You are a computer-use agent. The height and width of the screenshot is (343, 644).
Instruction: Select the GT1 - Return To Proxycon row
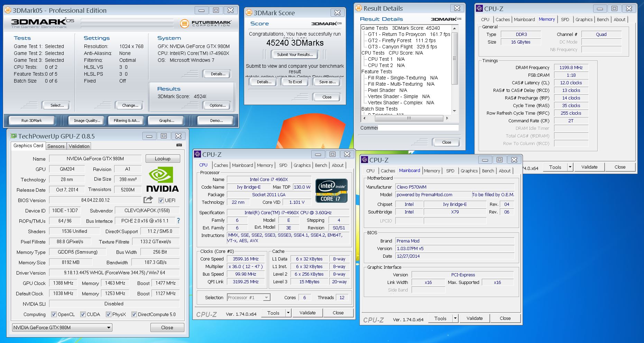[x=409, y=34]
